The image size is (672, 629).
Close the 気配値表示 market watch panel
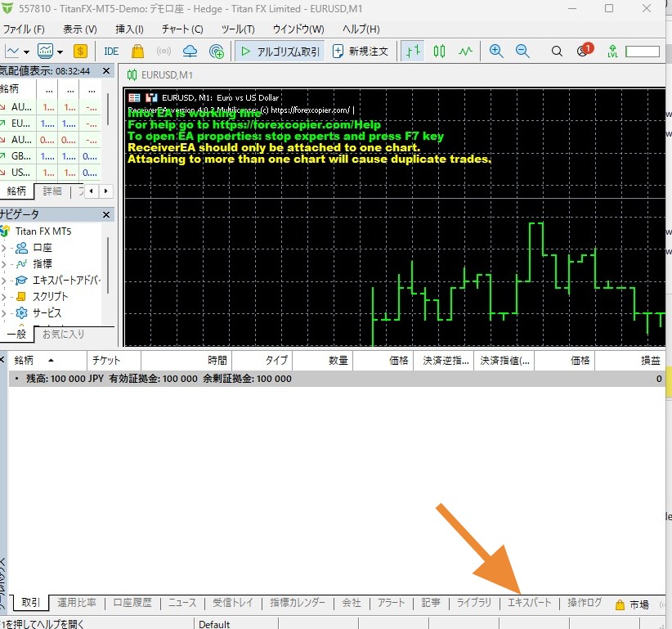point(106,70)
